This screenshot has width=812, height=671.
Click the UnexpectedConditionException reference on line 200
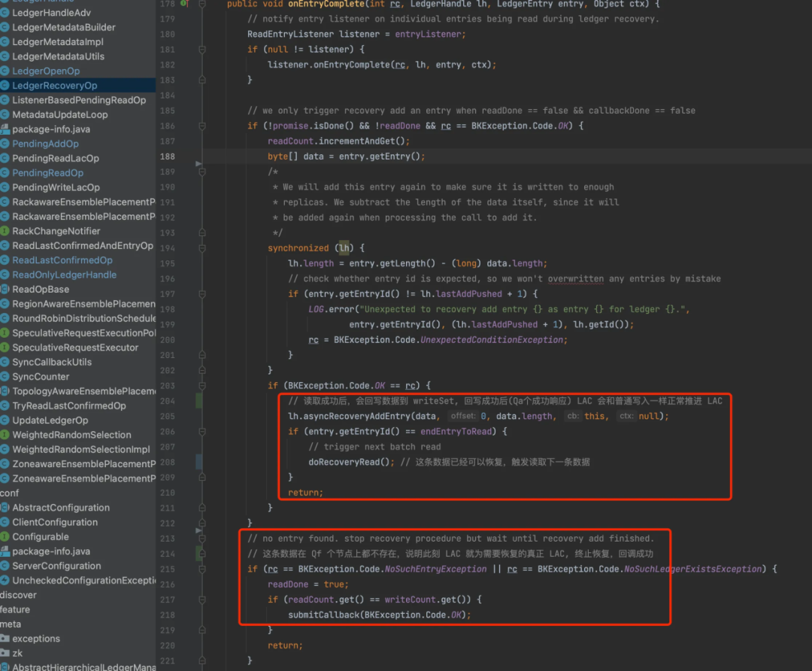492,340
